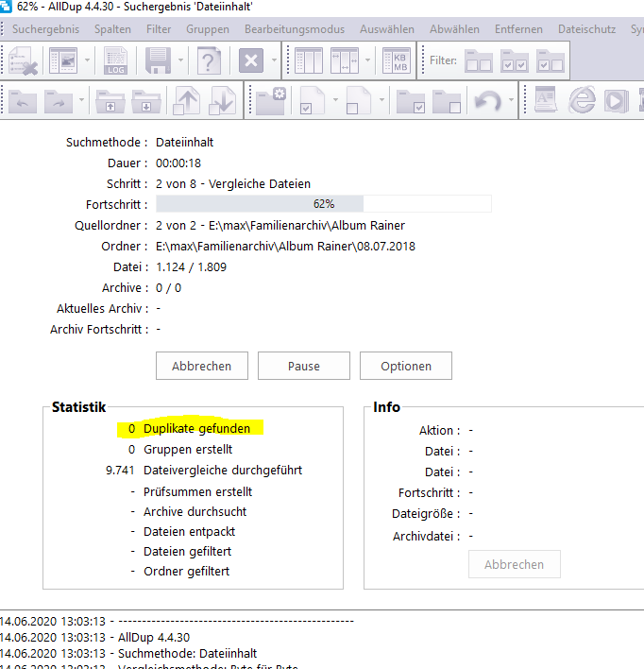Viewport: 644px width, 669px height.
Task: Open dropdown next to thumbnail view icon
Action: [88, 62]
